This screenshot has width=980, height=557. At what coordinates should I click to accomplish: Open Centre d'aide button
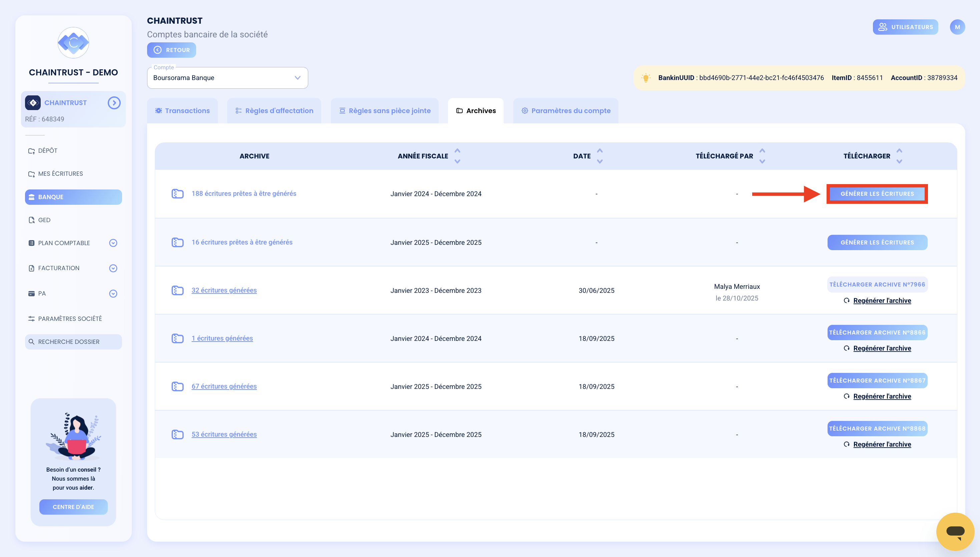(73, 507)
